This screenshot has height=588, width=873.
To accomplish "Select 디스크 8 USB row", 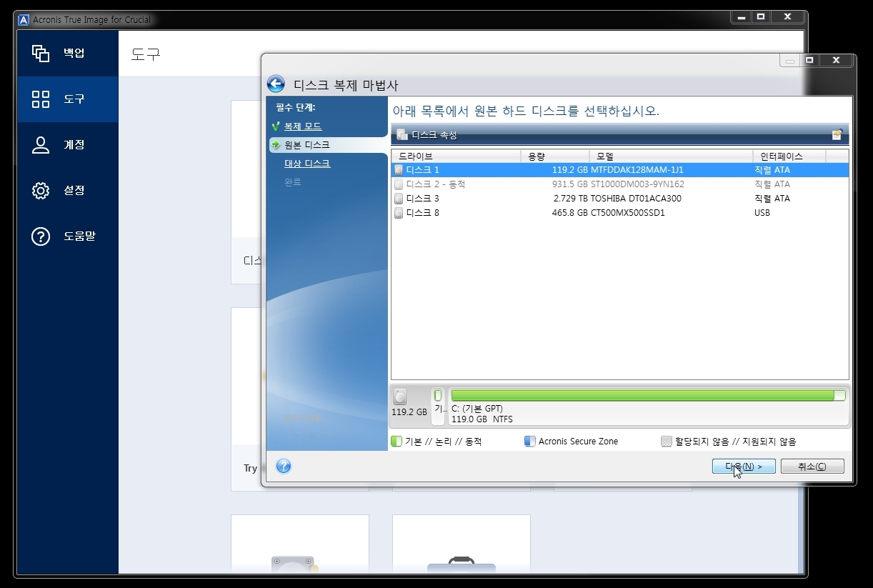I will coord(619,213).
